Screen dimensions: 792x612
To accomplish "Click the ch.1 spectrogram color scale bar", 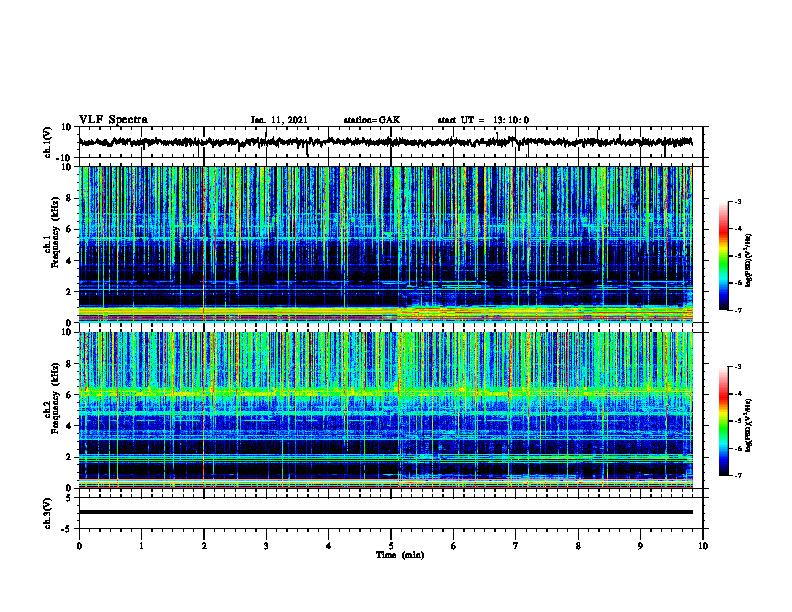I will point(724,256).
